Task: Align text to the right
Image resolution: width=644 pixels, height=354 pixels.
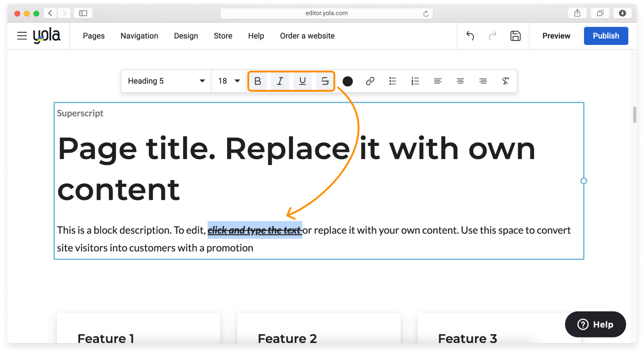Action: point(483,81)
